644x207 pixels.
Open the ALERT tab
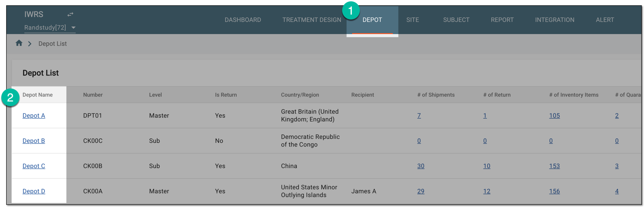point(605,20)
